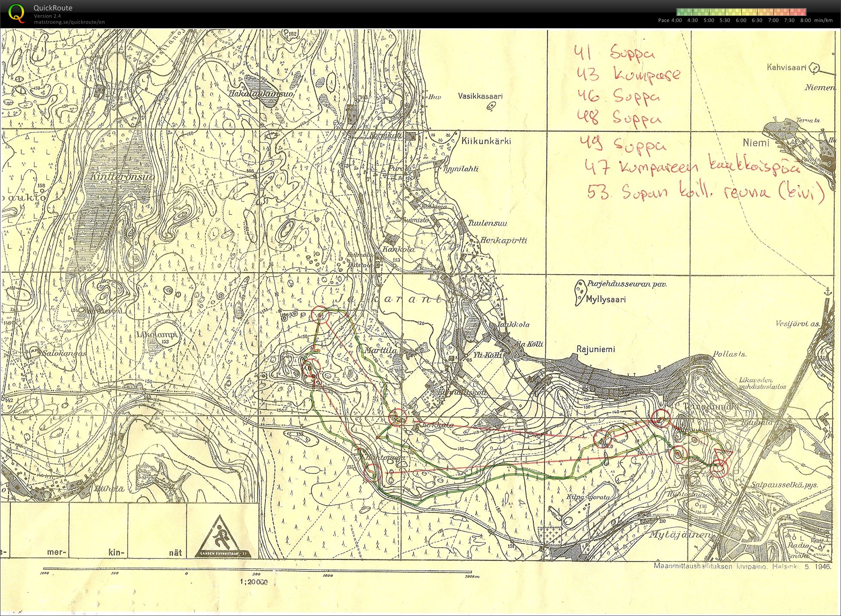This screenshot has height=616, width=841.
Task: Click the Salokangas label
Action: click(64, 353)
